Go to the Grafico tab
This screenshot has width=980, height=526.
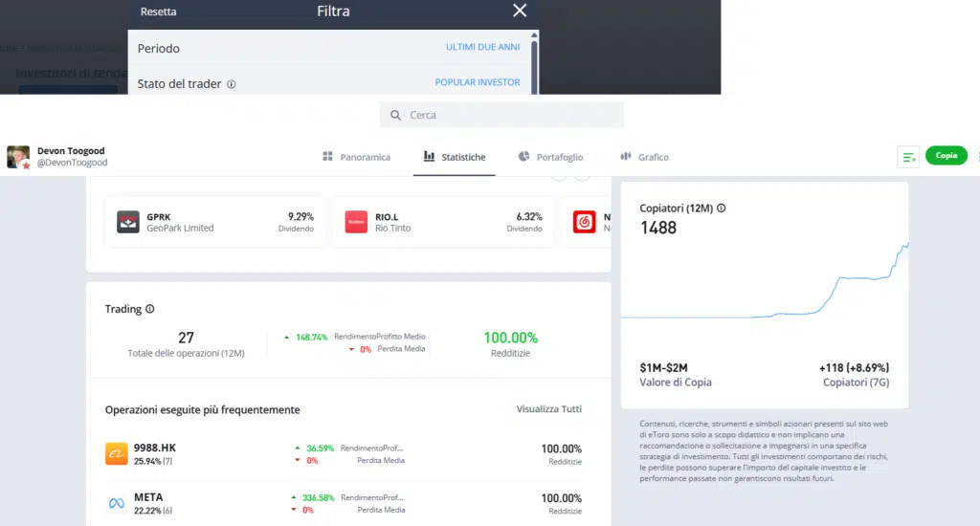[644, 157]
